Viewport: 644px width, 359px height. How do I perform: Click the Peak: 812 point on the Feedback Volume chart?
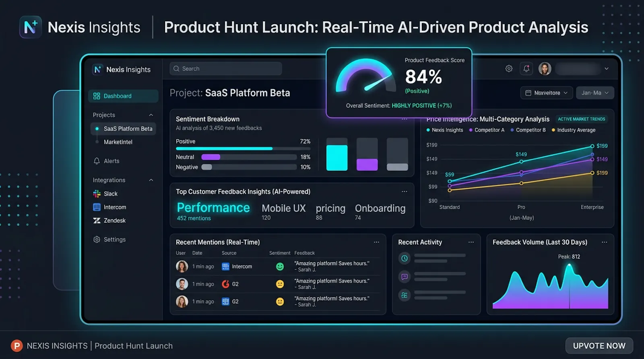pyautogui.click(x=569, y=265)
